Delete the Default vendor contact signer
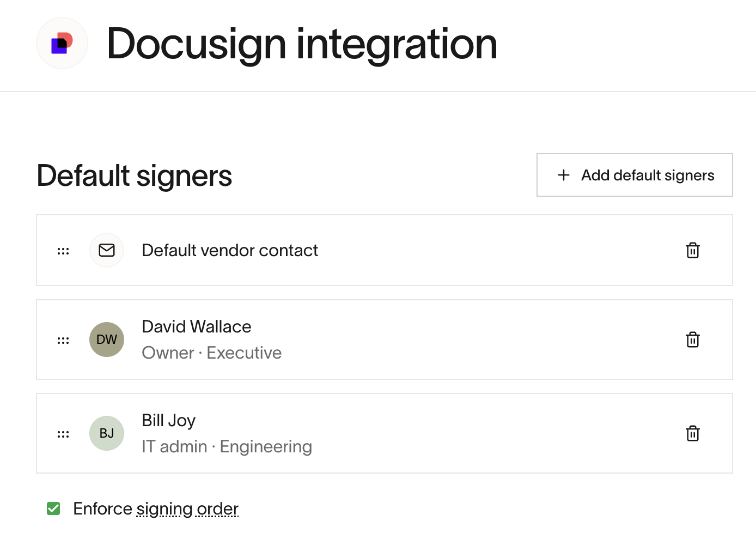 [692, 250]
